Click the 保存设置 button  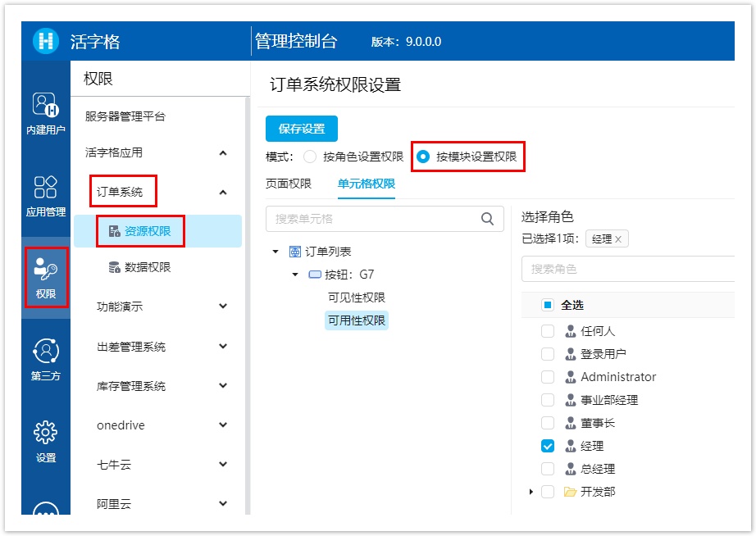tap(301, 129)
